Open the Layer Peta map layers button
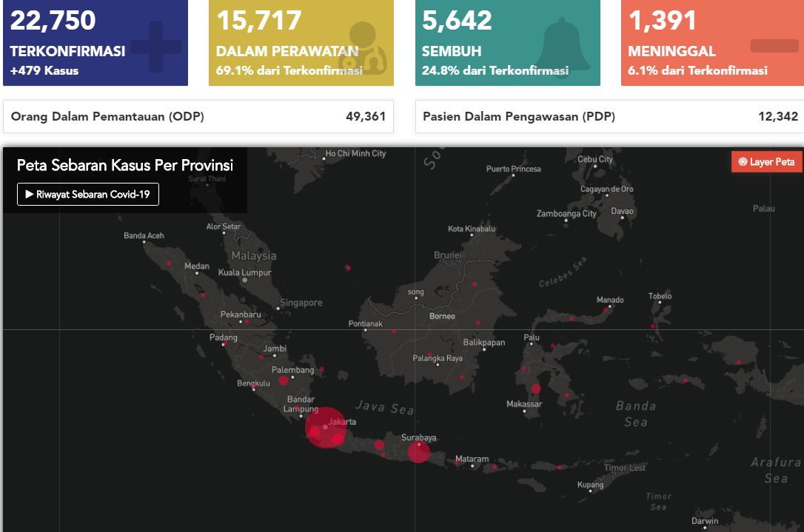 click(766, 162)
